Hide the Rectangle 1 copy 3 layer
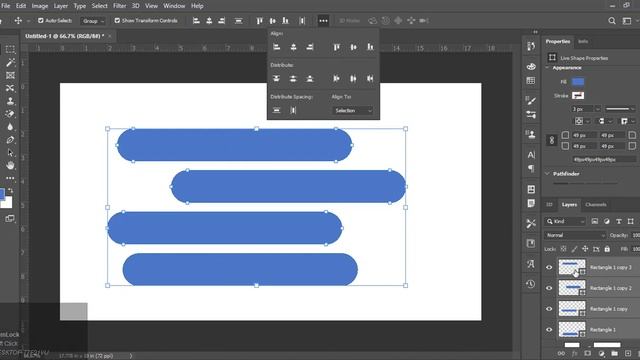The image size is (640, 360). pyautogui.click(x=549, y=267)
